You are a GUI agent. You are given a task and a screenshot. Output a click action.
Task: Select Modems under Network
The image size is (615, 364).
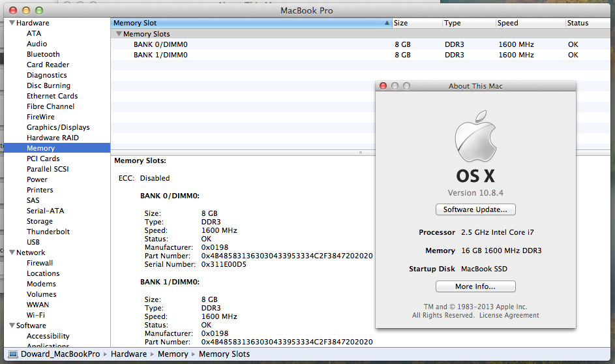click(x=41, y=284)
